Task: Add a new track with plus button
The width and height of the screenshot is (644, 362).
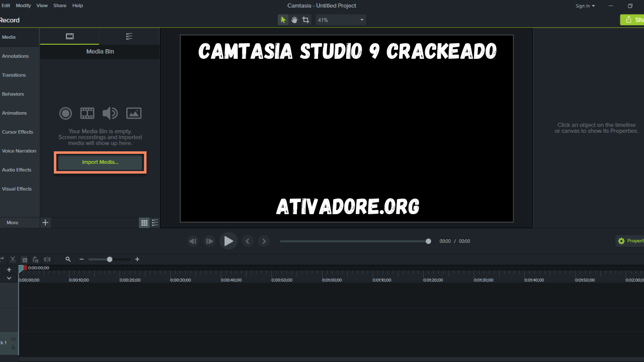Action: (x=9, y=270)
